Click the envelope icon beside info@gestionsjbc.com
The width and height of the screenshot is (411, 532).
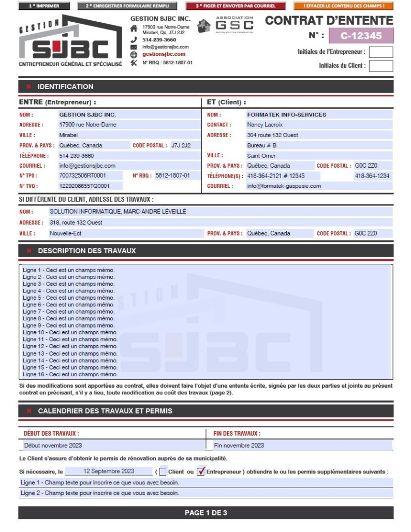134,47
